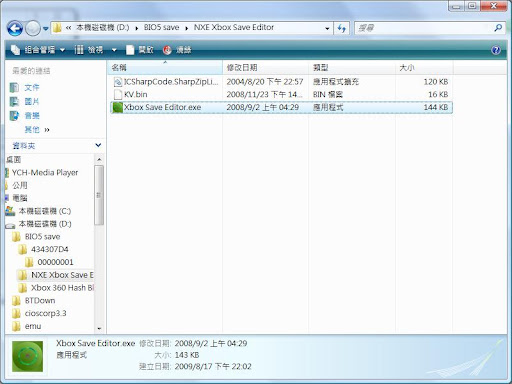
Task: Sort by the 大小 size column header
Action: click(424, 68)
